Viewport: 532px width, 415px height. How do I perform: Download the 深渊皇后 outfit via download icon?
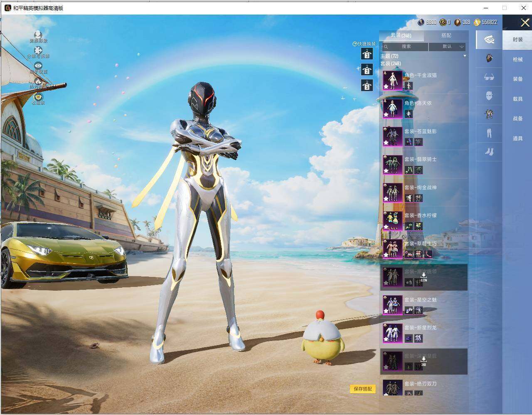[x=424, y=360]
